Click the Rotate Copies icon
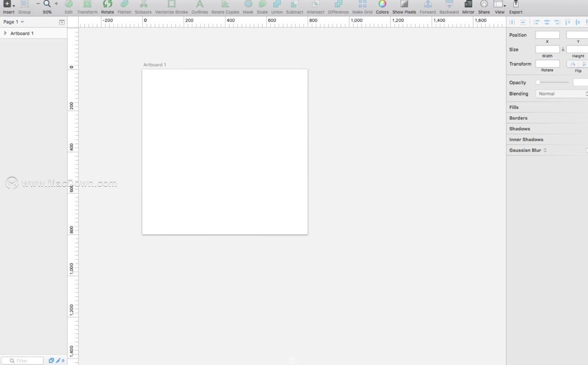 click(x=225, y=4)
